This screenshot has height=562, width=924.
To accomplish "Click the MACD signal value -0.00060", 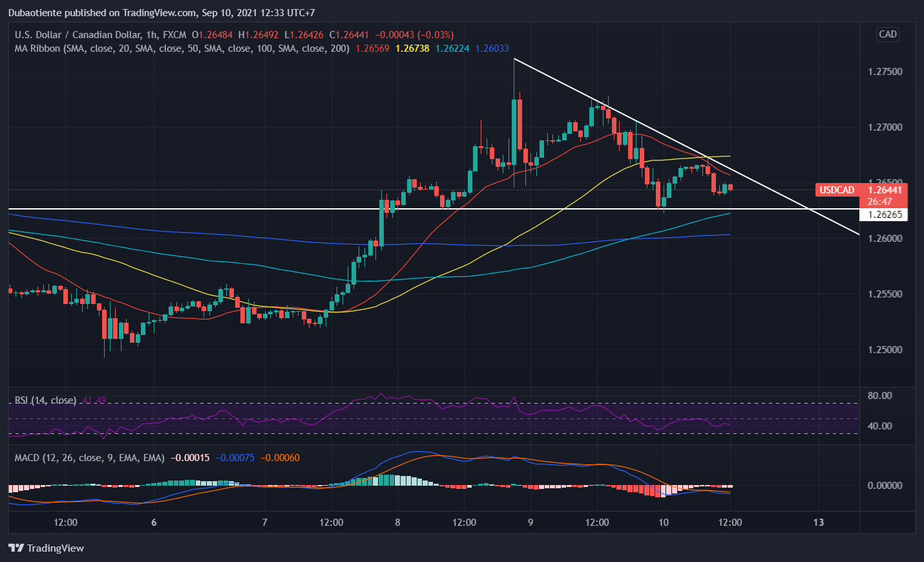I will pyautogui.click(x=280, y=458).
